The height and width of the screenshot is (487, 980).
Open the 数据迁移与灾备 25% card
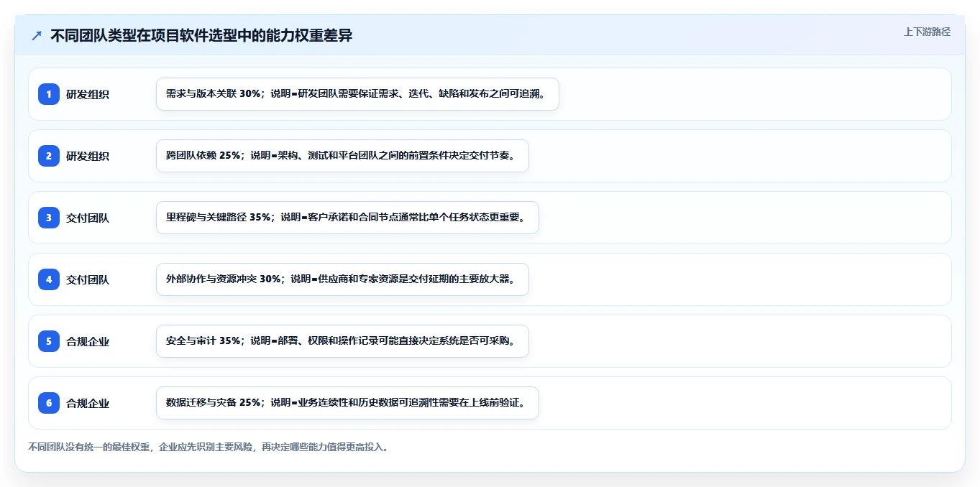pos(347,403)
